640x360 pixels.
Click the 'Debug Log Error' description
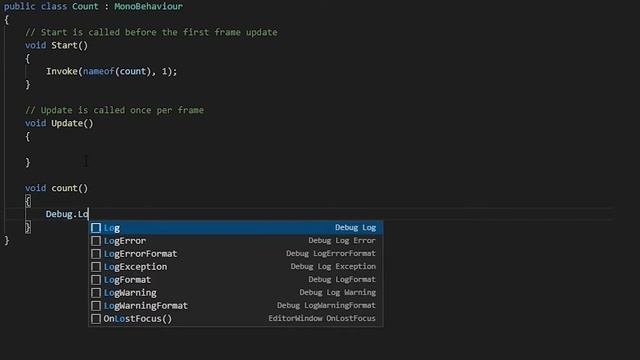coord(342,240)
